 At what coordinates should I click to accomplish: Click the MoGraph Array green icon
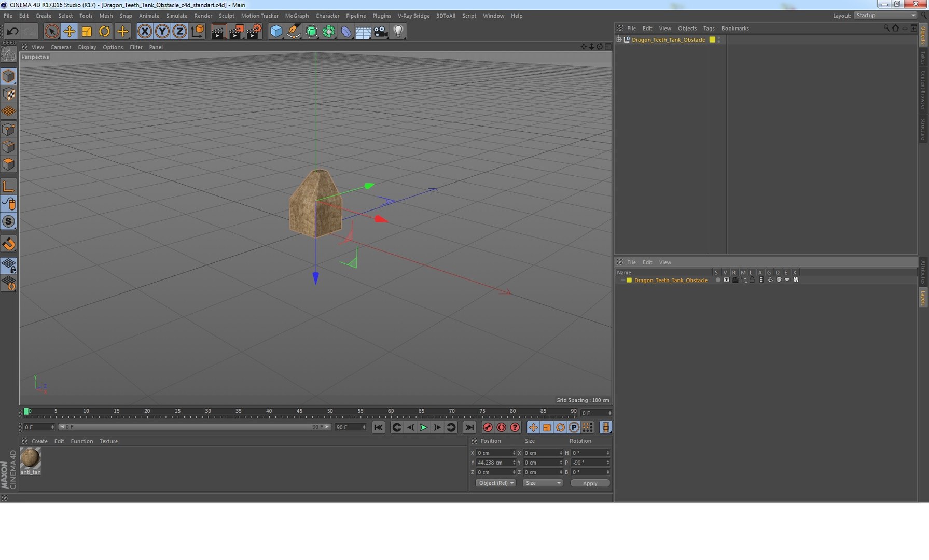click(329, 32)
